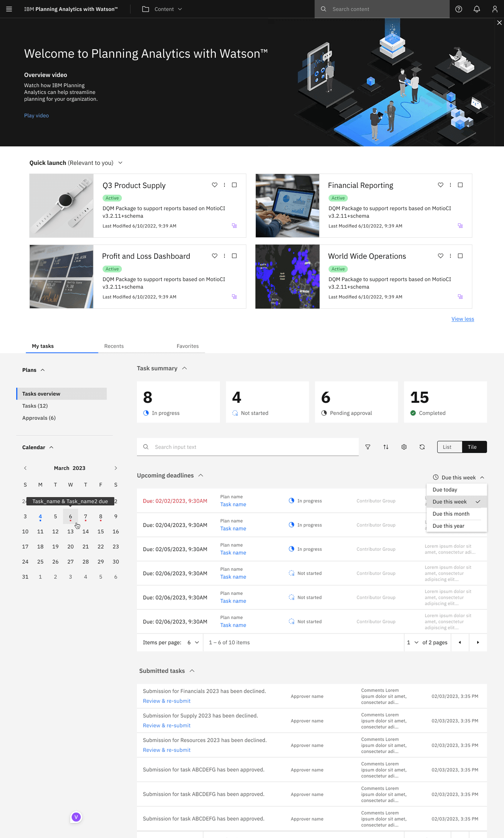Select Tasks (12) in sidebar
This screenshot has width=504, height=838.
click(x=35, y=406)
